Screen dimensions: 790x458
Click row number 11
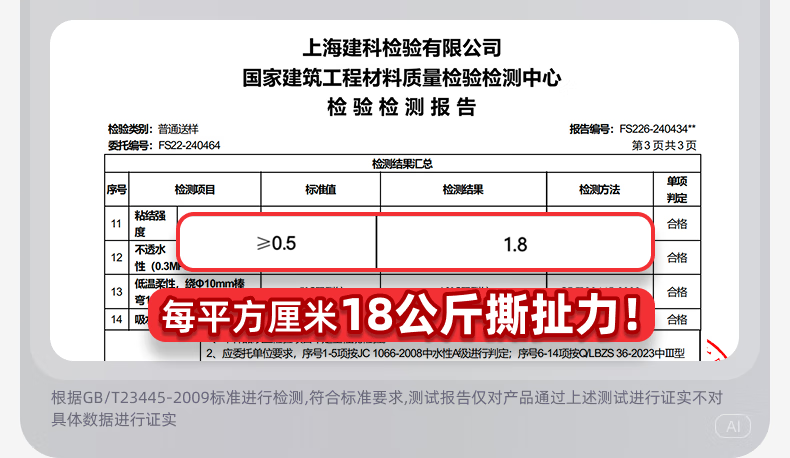[x=116, y=224]
